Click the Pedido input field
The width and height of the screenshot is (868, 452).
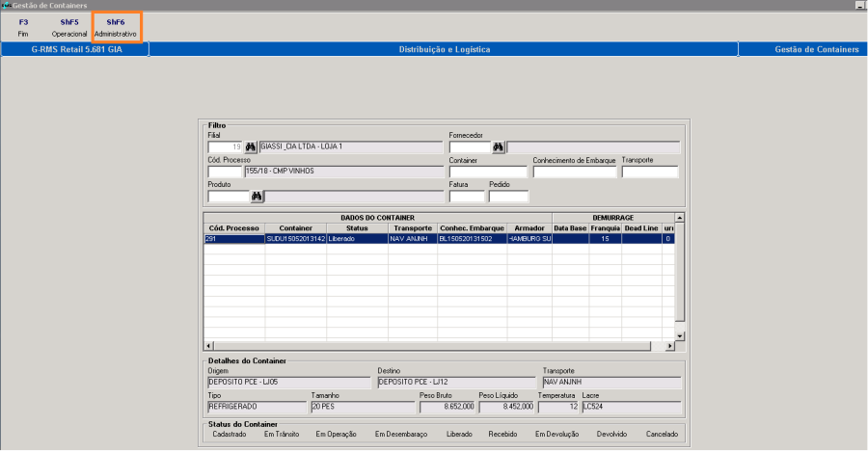(508, 197)
